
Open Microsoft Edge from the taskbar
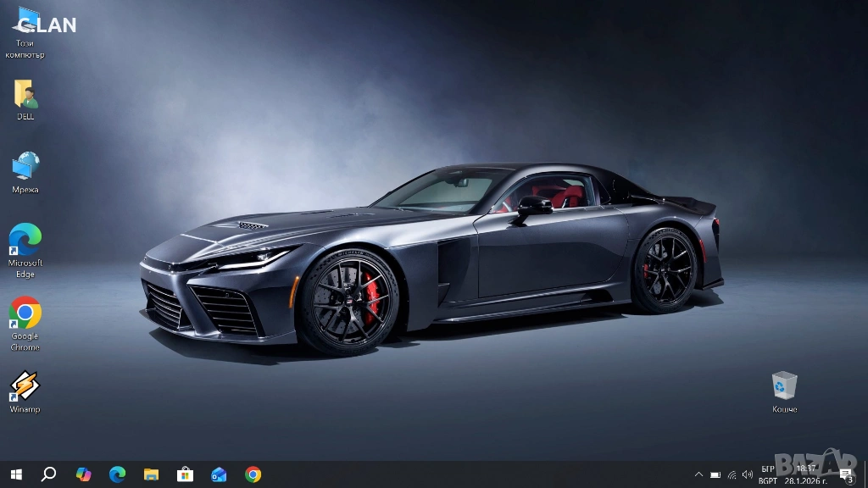[x=117, y=474]
